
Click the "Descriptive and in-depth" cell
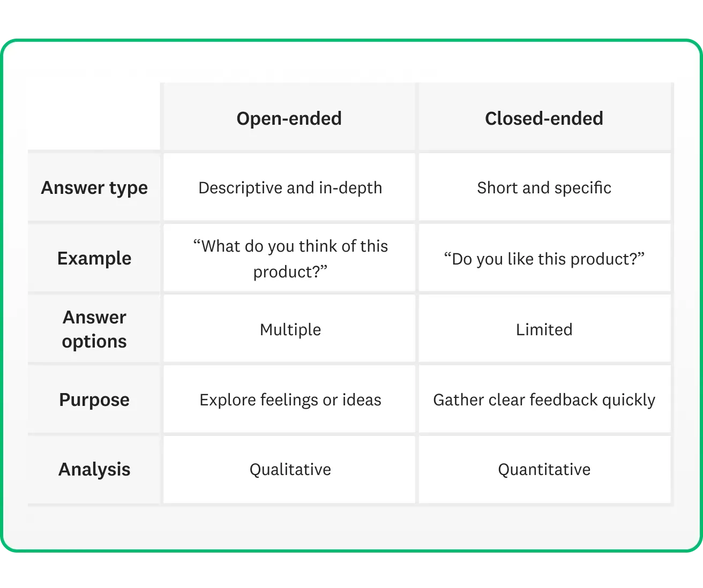290,188
